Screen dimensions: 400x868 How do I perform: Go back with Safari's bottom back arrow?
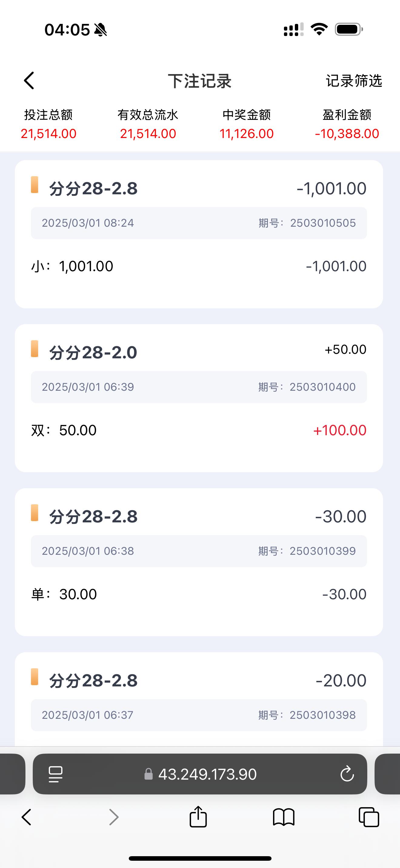tap(27, 817)
